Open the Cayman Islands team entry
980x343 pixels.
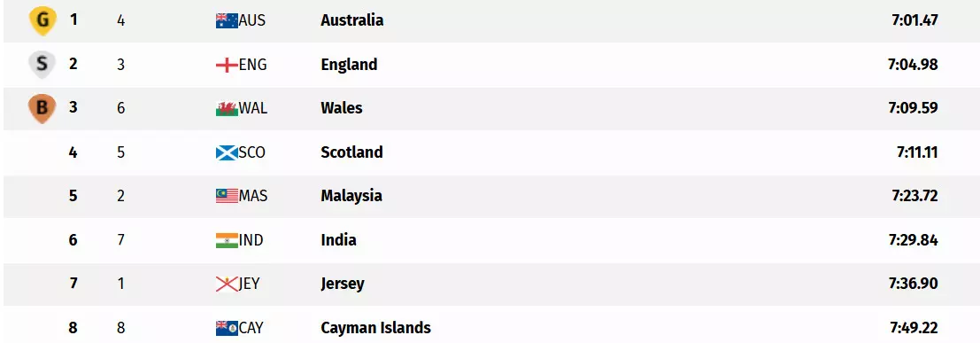click(x=375, y=327)
